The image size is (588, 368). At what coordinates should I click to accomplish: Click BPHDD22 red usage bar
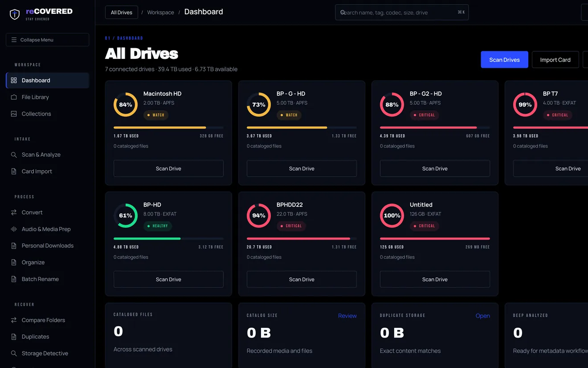(x=302, y=239)
